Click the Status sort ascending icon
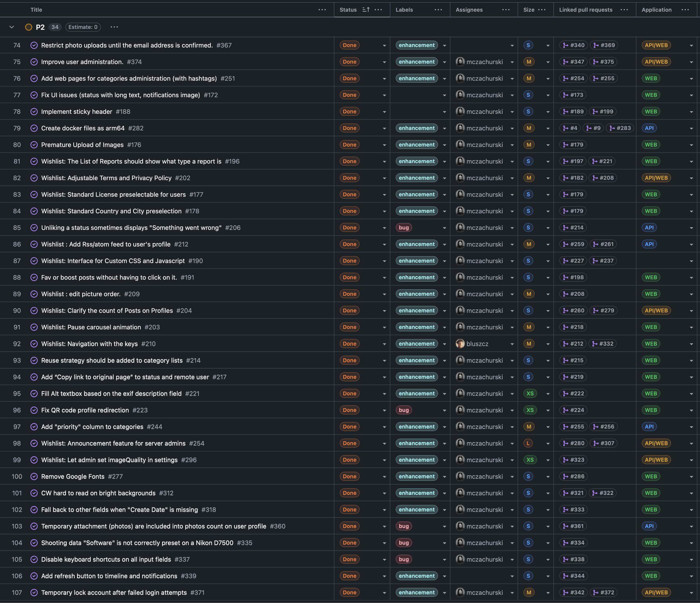The height and width of the screenshot is (603, 700). point(366,10)
